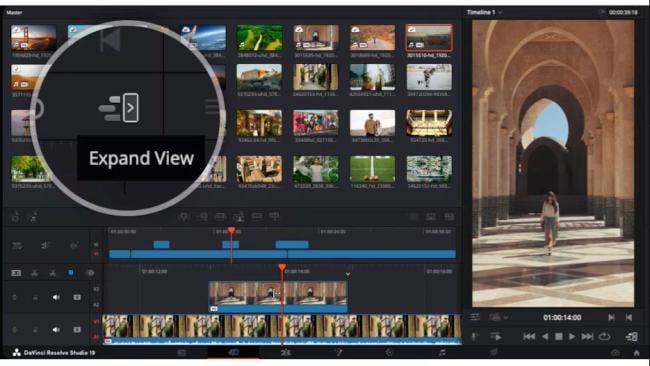Viewport: 650px width, 366px height.
Task: Click the upper timeline playhead handle
Action: click(231, 230)
